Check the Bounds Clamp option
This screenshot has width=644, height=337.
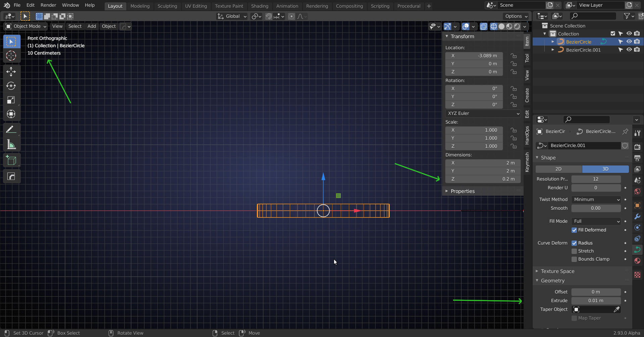[575, 259]
